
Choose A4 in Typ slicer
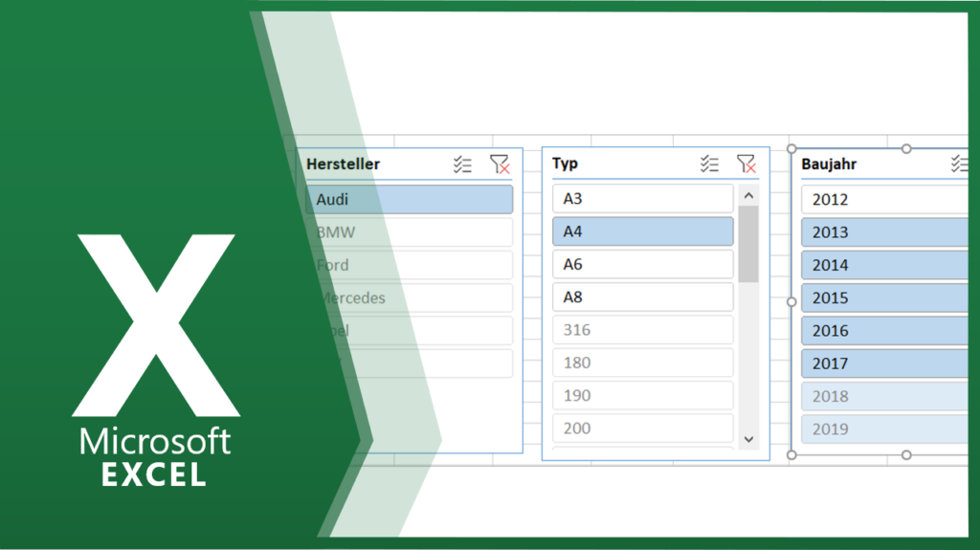[642, 231]
